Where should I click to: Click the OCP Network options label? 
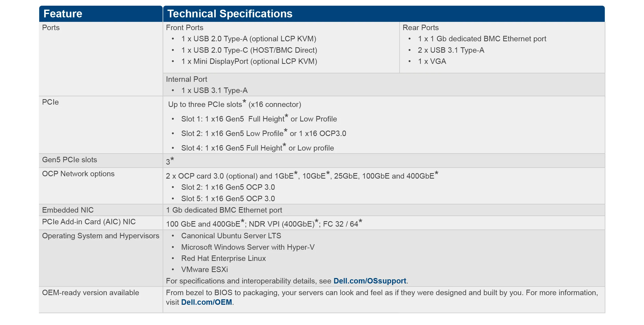(78, 174)
